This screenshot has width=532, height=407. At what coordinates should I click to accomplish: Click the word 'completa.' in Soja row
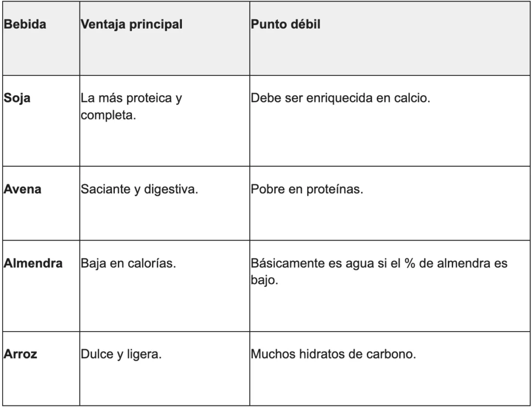pos(108,115)
